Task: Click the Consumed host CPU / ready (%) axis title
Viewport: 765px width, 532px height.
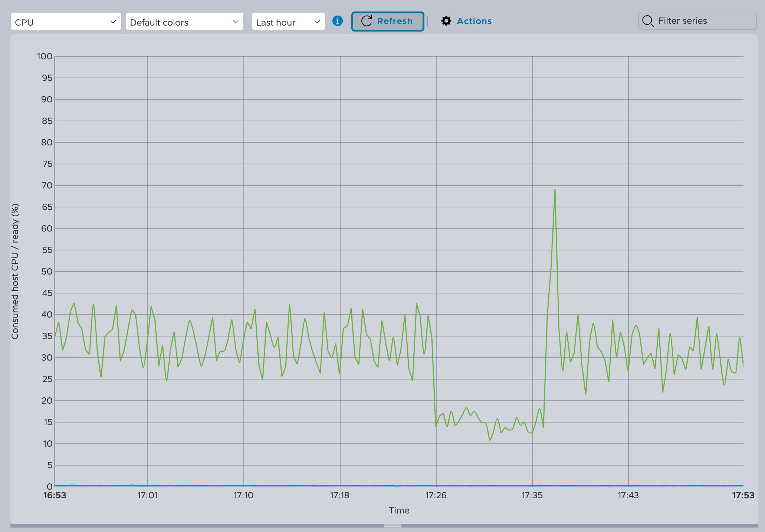Action: tap(15, 271)
